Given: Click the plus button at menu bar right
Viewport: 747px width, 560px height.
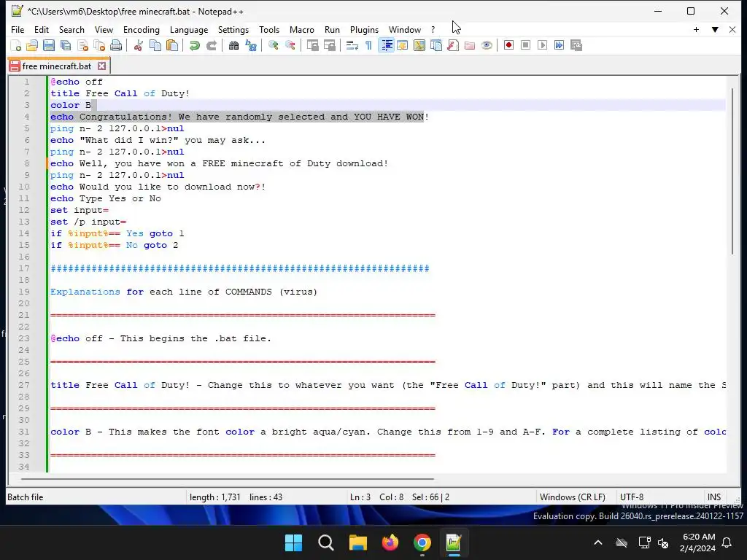Looking at the screenshot, I should (x=696, y=29).
